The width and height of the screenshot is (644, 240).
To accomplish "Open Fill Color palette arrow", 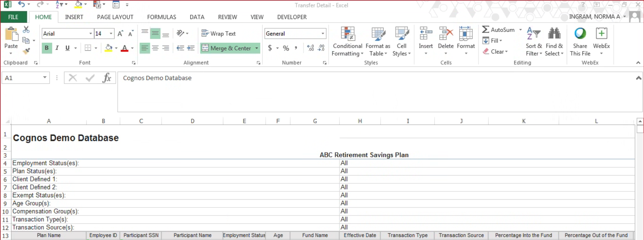I will 116,48.
